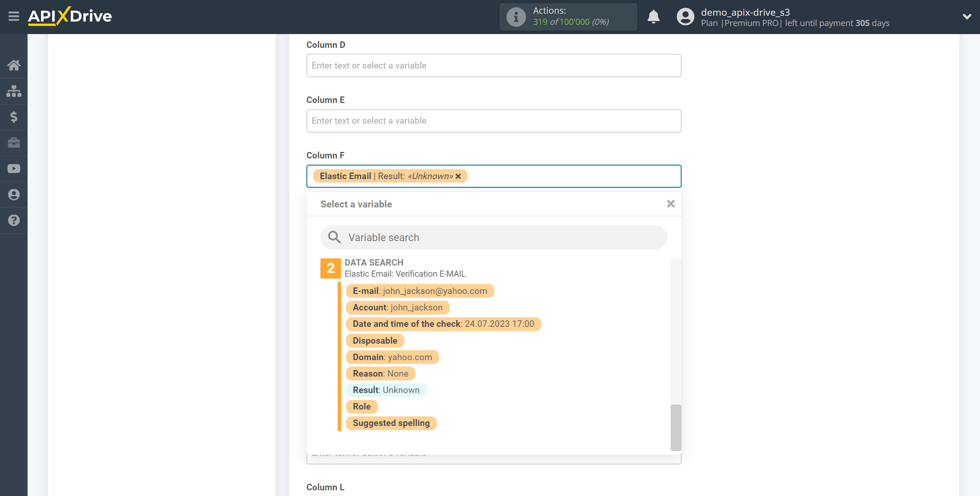The height and width of the screenshot is (496, 980).
Task: Click the user avatar icon
Action: click(x=685, y=17)
